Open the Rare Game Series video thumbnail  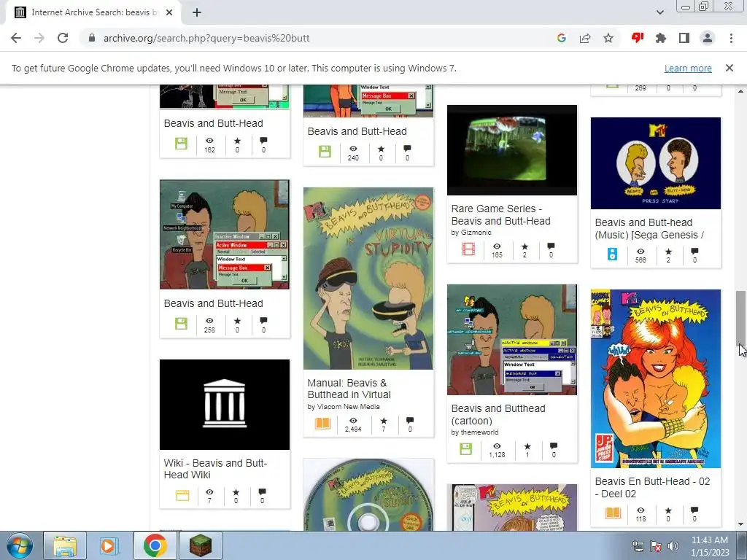pos(511,150)
